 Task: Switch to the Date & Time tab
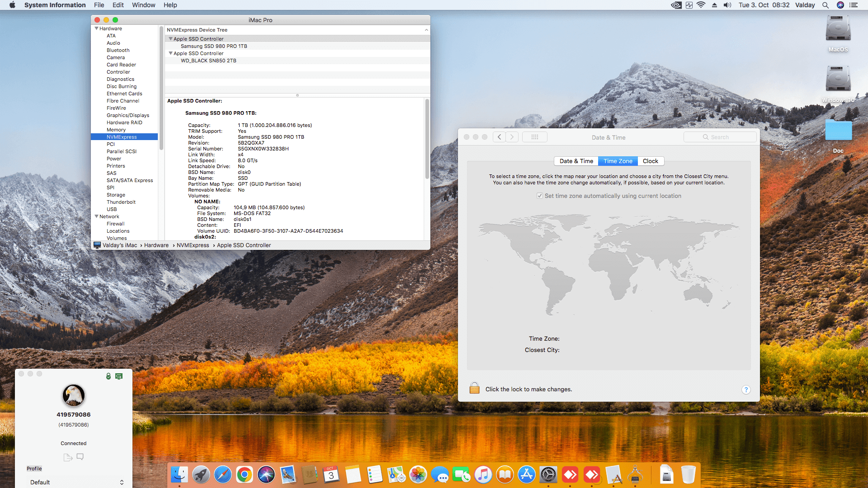576,161
